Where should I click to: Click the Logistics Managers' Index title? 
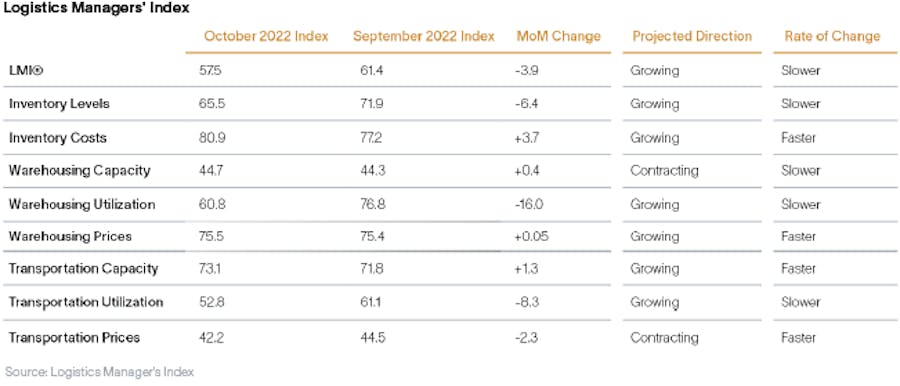(96, 9)
